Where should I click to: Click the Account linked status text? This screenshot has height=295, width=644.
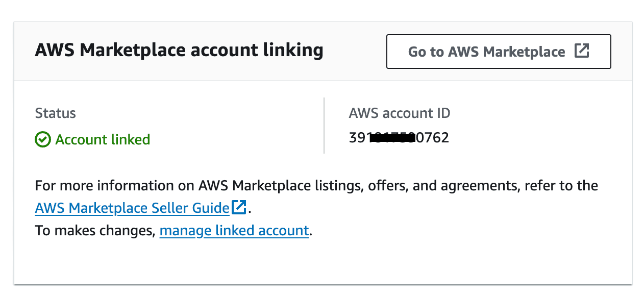point(102,139)
